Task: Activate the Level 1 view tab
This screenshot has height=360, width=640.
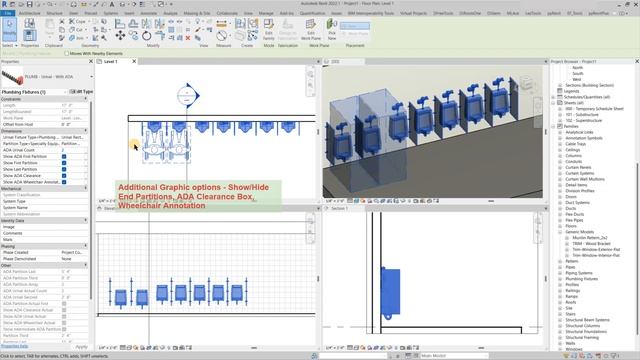Action: coord(111,61)
